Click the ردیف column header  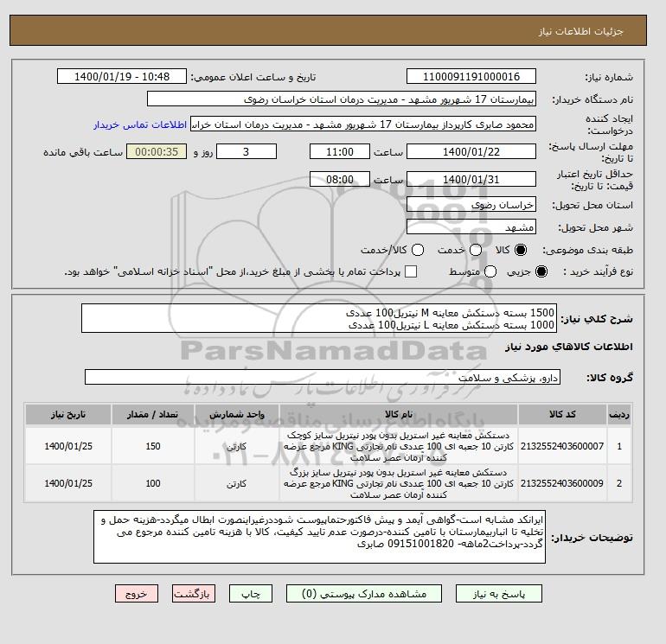click(x=619, y=414)
